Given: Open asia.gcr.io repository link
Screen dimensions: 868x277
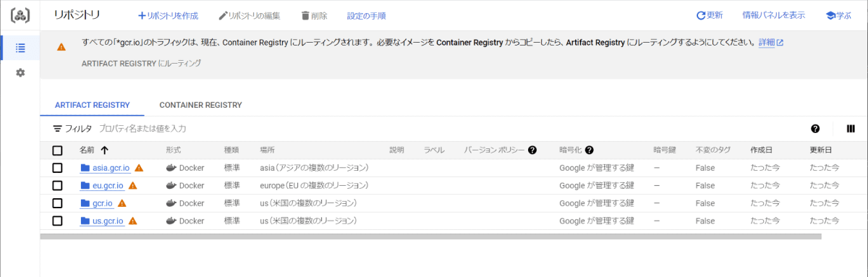Looking at the screenshot, I should (111, 169).
